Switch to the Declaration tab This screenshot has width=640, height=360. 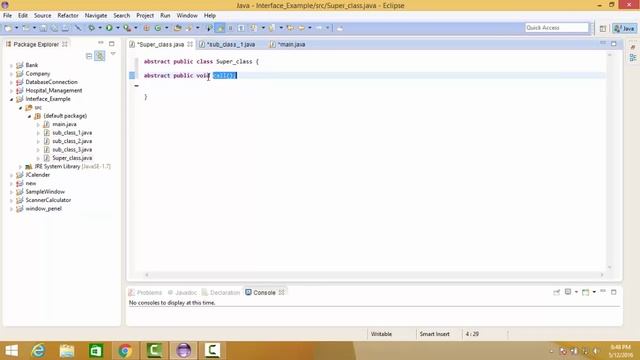click(x=221, y=293)
